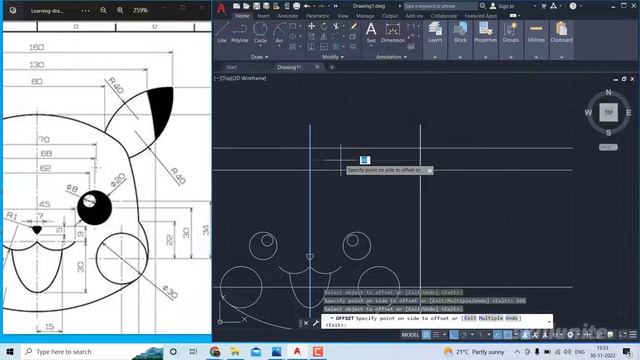This screenshot has width=640, height=360.
Task: Click Save in Quick Access toolbar
Action: pos(256,6)
